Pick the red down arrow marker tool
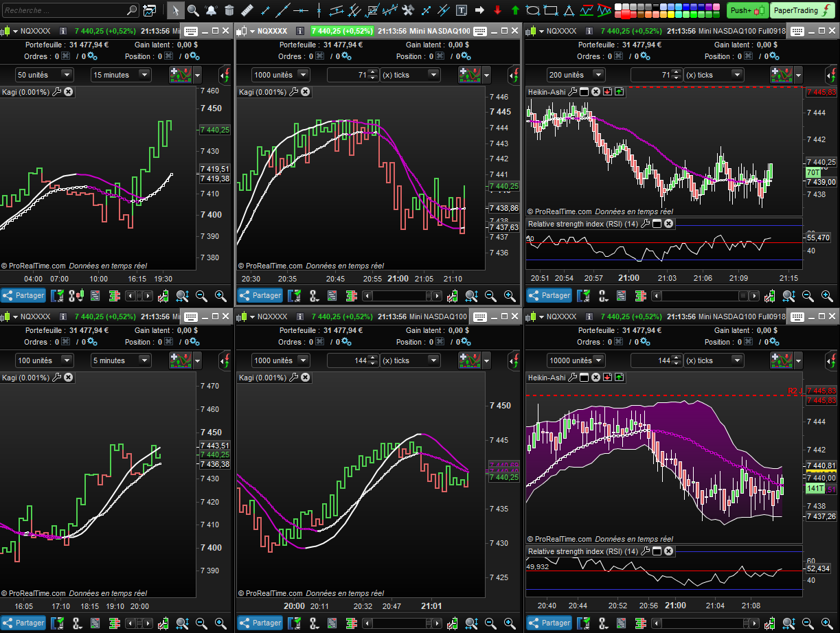840x633 pixels. 497,10
